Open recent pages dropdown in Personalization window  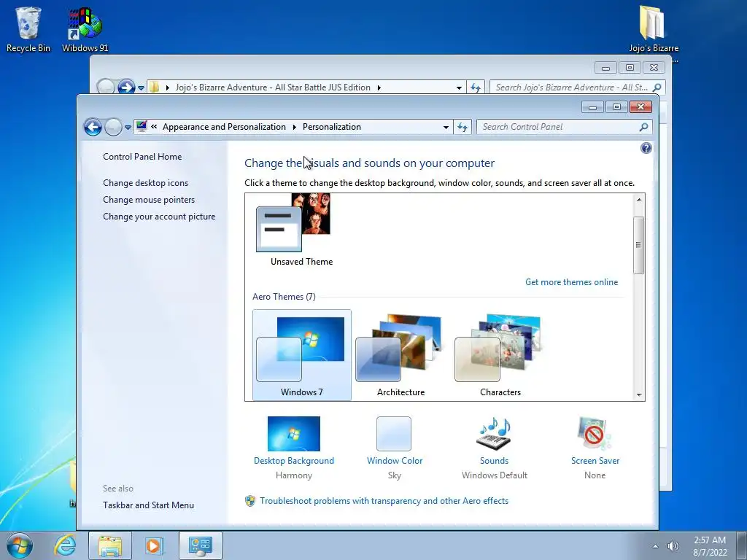[128, 128]
